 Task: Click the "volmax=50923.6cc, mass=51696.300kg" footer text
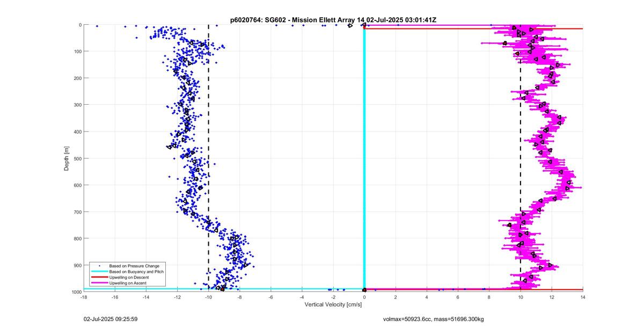[433, 319]
